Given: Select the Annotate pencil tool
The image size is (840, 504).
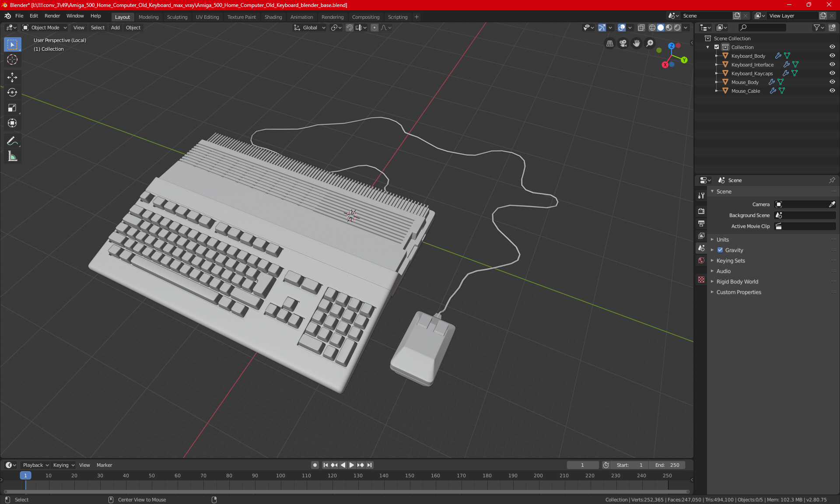Looking at the screenshot, I should (x=12, y=141).
